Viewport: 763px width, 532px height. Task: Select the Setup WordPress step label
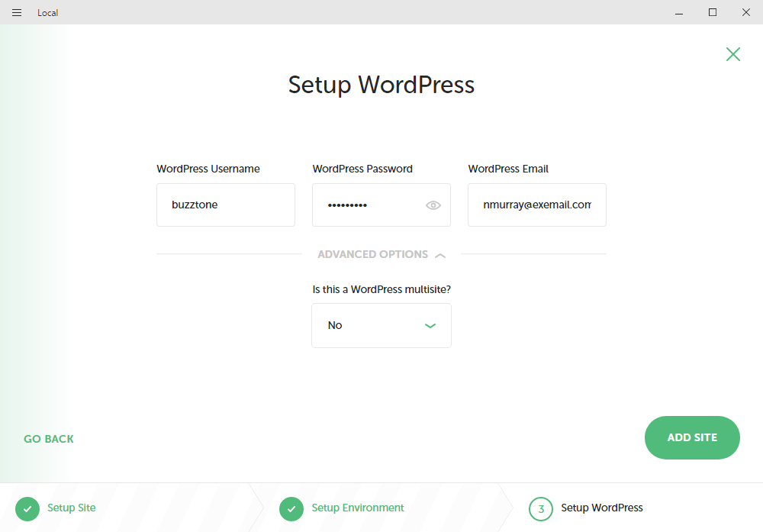[602, 508]
